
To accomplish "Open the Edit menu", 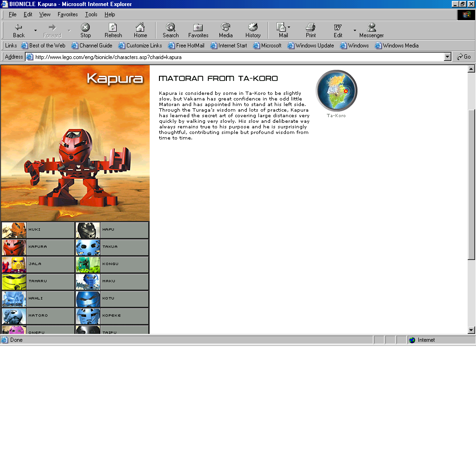I will [x=28, y=14].
